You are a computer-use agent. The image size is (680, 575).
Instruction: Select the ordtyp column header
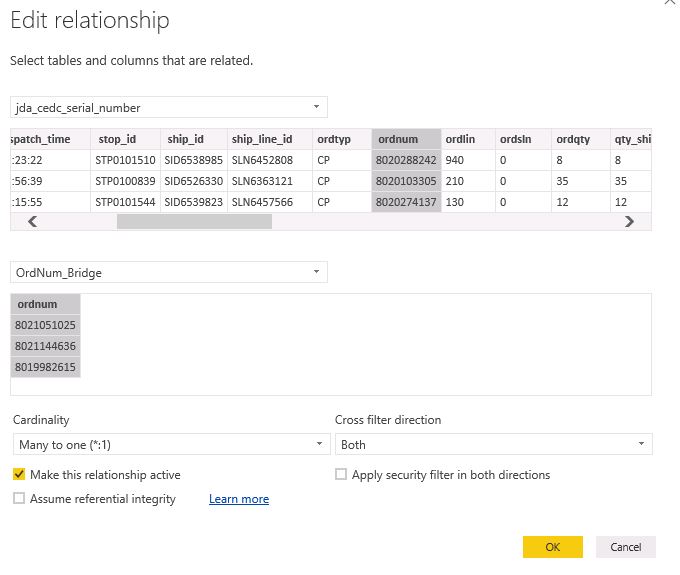pos(342,139)
